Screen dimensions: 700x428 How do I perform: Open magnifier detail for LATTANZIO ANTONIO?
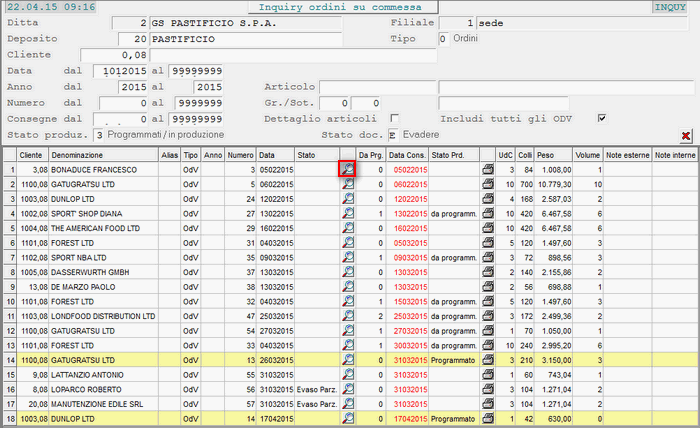[x=348, y=374]
